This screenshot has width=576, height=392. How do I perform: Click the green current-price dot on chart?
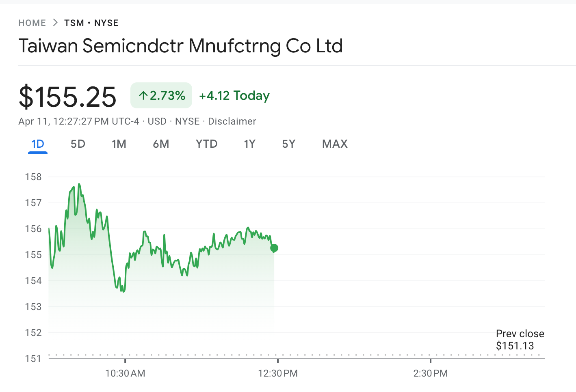pyautogui.click(x=274, y=248)
